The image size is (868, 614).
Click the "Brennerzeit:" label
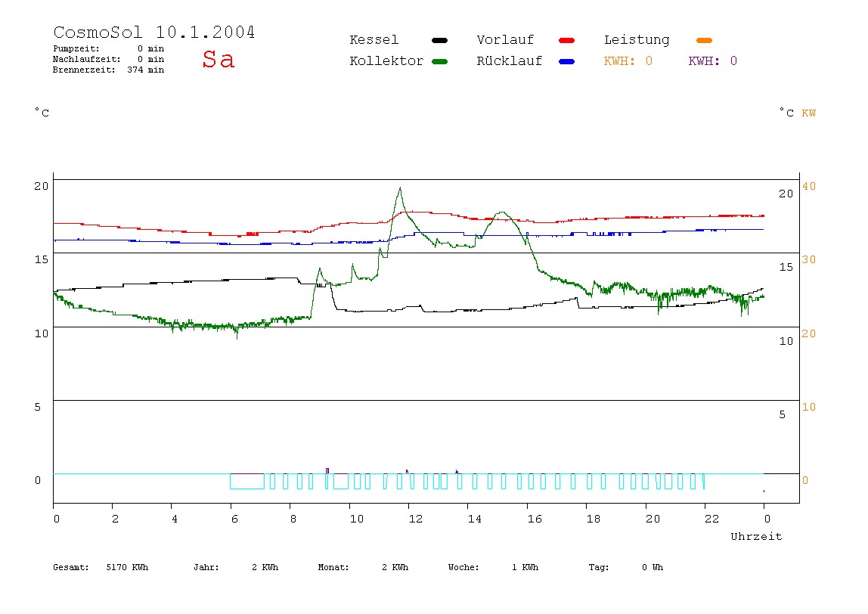[84, 70]
